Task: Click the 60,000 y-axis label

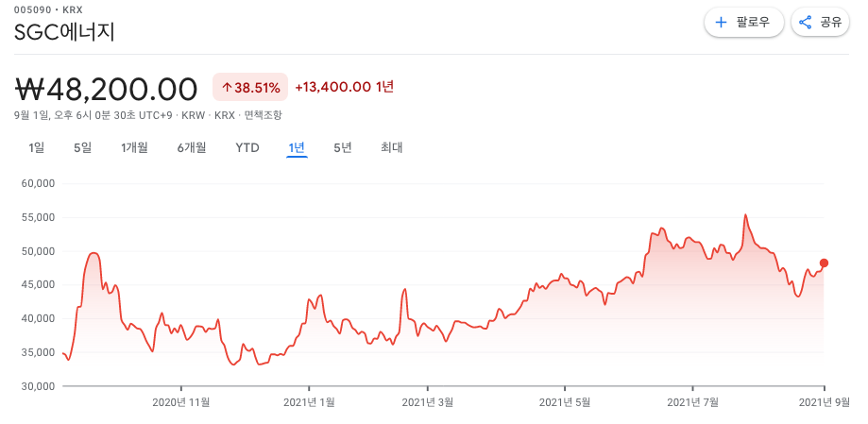Action: coord(39,184)
